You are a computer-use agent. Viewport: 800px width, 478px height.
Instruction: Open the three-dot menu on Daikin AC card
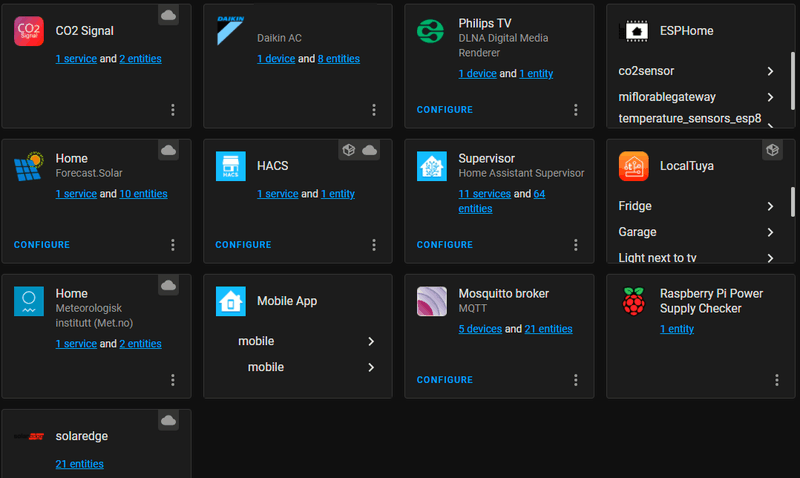[374, 110]
